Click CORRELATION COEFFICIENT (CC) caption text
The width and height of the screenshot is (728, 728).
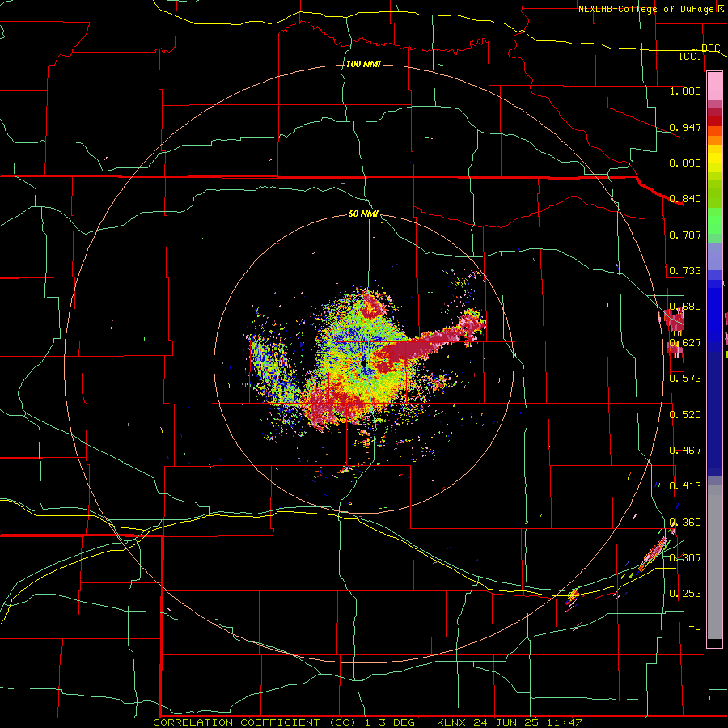(255, 722)
